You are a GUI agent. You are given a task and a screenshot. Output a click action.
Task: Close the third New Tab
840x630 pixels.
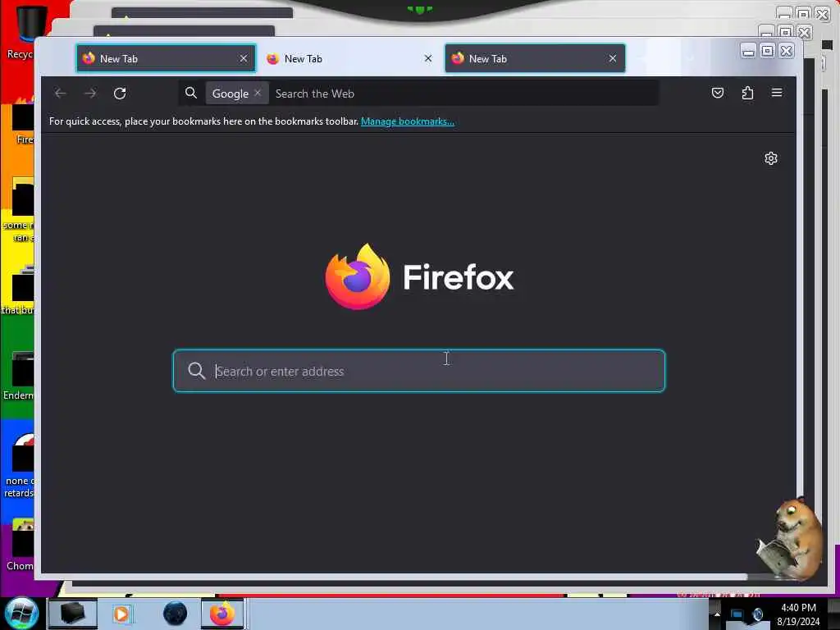click(612, 58)
